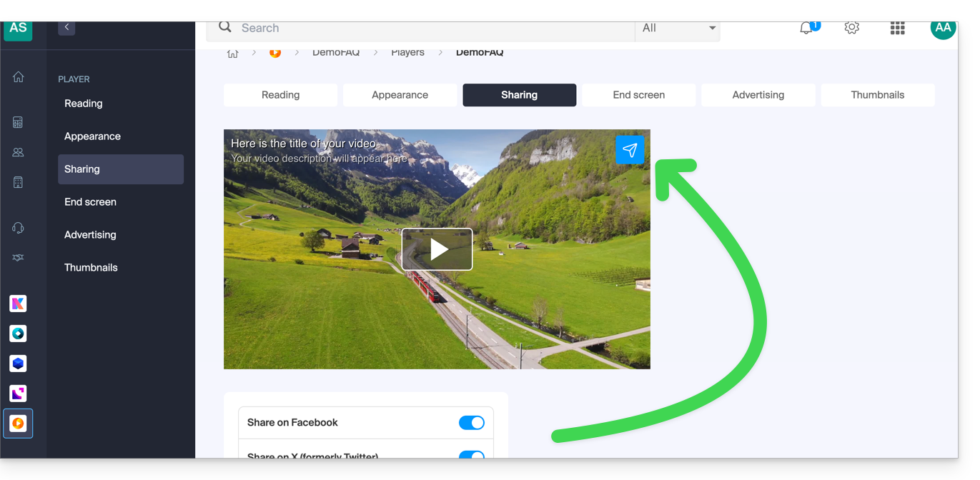This screenshot has width=980, height=480.
Task: Go to Players in the breadcrumb
Action: click(x=407, y=53)
